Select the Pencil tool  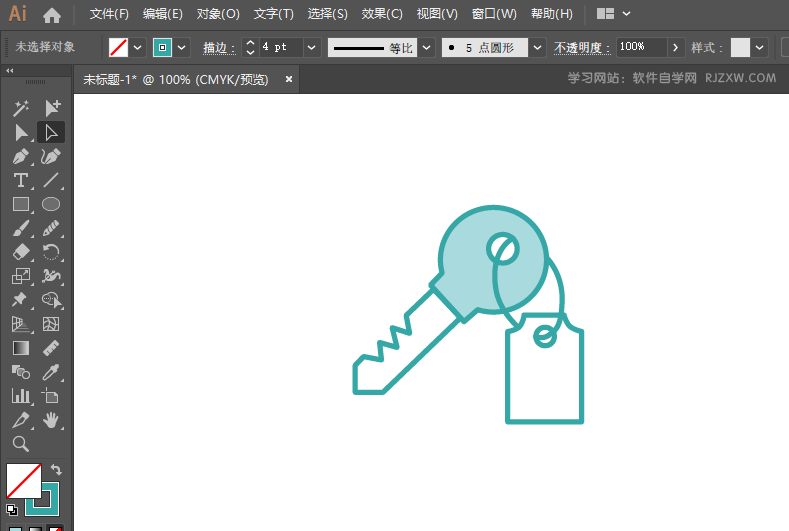[x=51, y=229]
